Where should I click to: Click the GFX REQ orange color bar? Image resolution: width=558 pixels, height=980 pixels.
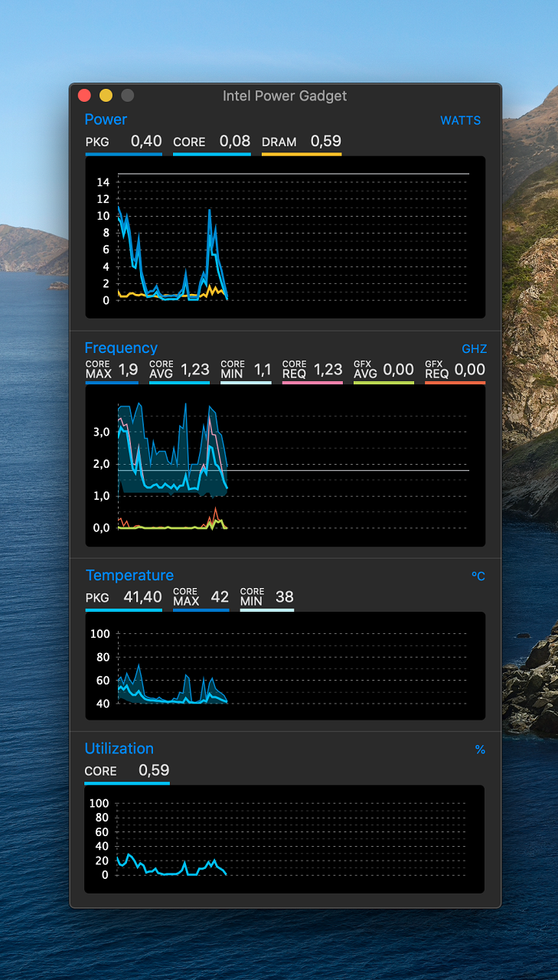(455, 382)
